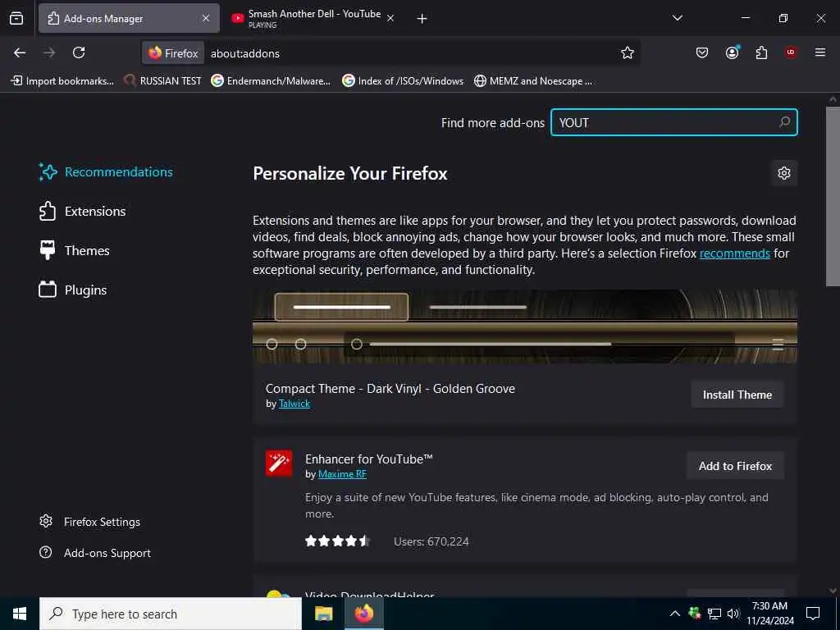This screenshot has width=840, height=630.
Task: Open the Extensions toolbar panel
Action: coord(761,52)
